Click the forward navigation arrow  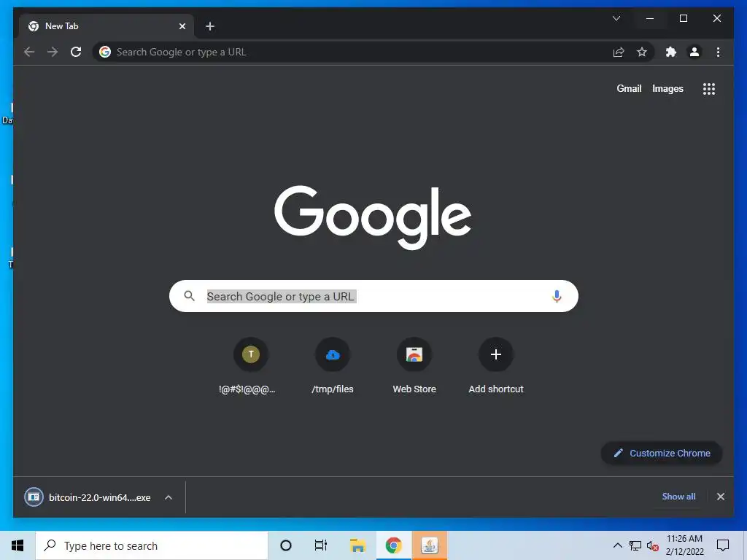click(53, 52)
